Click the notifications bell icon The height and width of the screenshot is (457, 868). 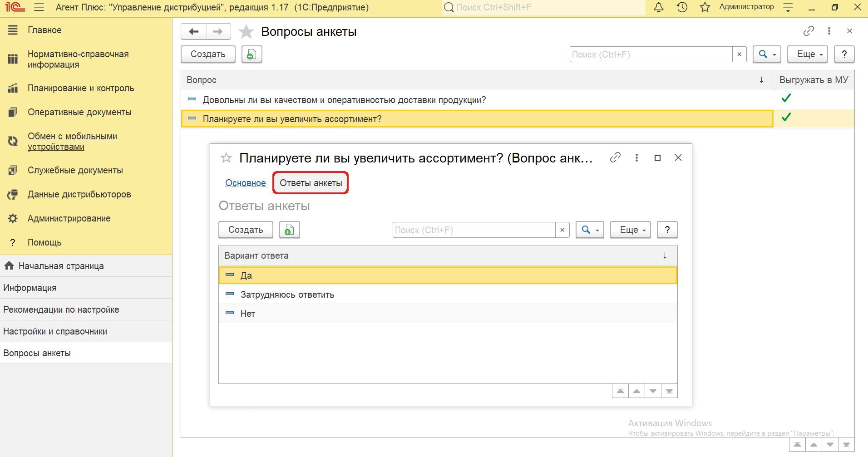(659, 7)
